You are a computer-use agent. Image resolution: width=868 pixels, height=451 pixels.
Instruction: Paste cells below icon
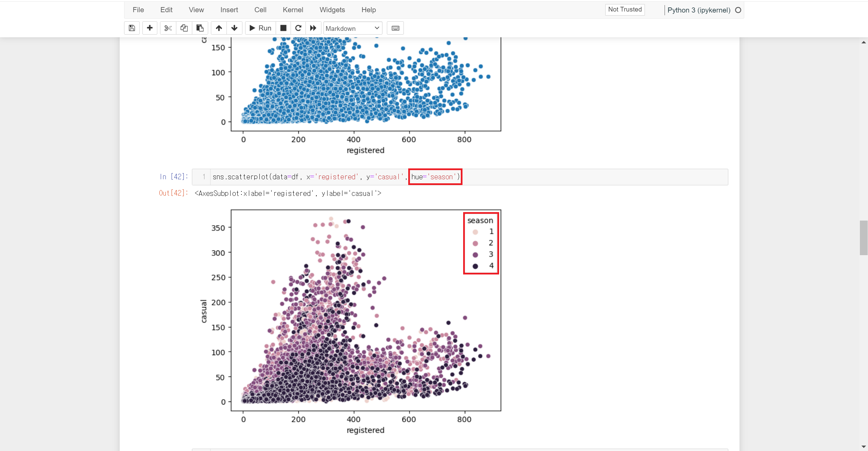(x=200, y=28)
